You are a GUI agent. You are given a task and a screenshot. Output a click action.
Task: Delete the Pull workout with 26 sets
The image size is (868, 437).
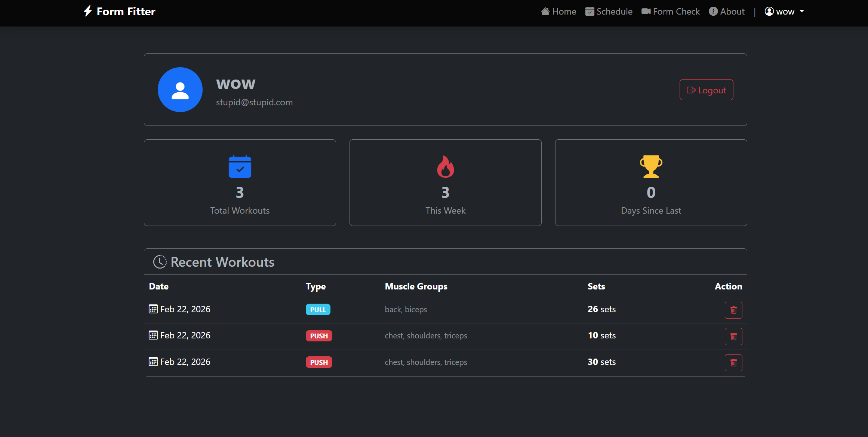coord(733,310)
